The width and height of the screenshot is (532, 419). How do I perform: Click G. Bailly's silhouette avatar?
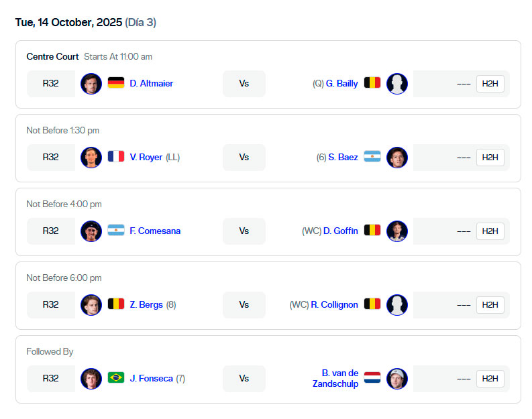tap(397, 84)
